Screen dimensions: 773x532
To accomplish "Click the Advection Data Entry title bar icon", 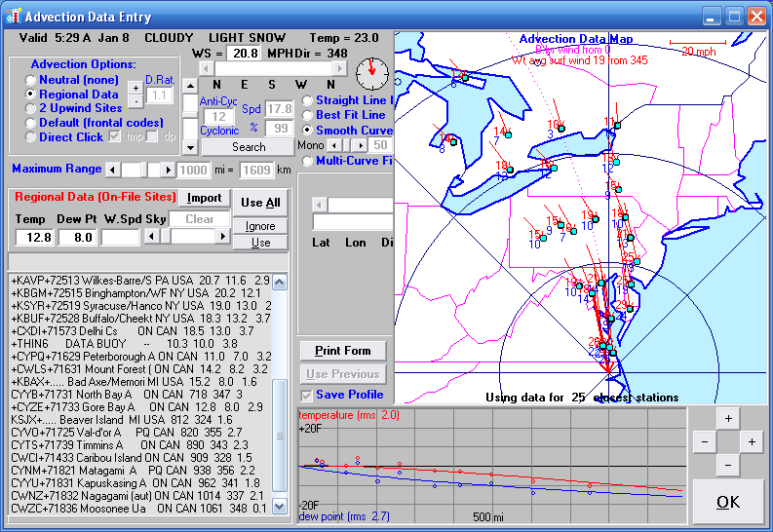I will tap(13, 17).
